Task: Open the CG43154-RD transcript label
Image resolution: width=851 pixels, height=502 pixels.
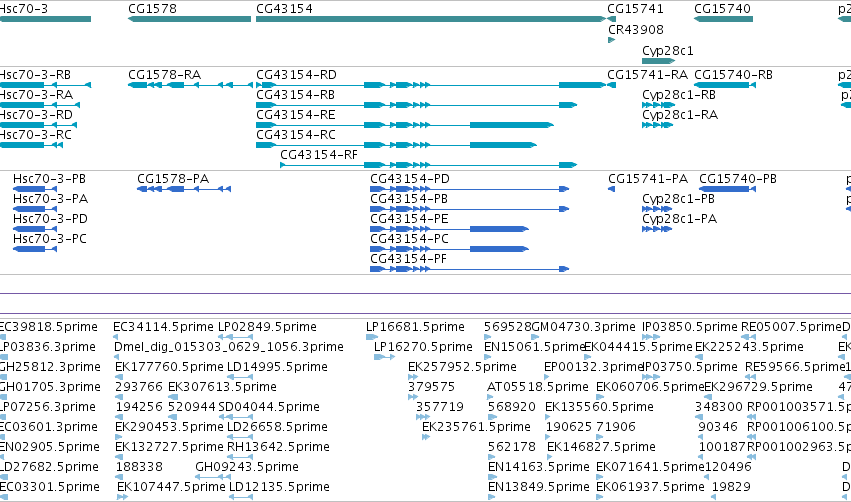Action: [x=296, y=75]
